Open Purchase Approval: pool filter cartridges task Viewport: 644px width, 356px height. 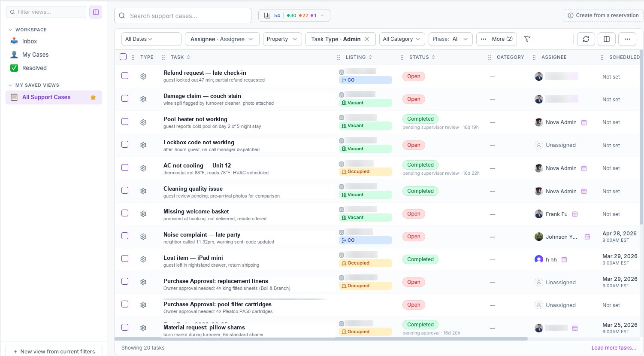pyautogui.click(x=218, y=304)
